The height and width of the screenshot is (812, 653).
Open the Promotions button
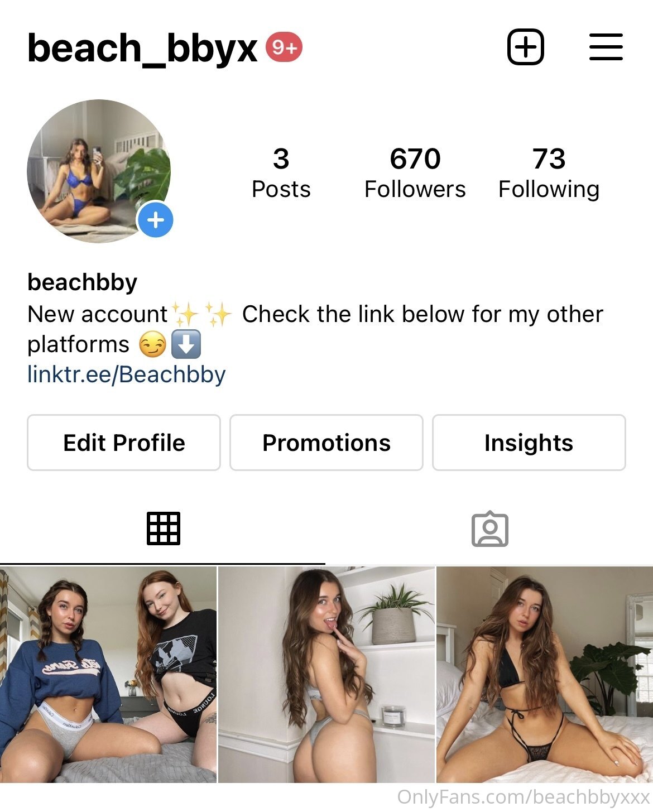pos(326,443)
